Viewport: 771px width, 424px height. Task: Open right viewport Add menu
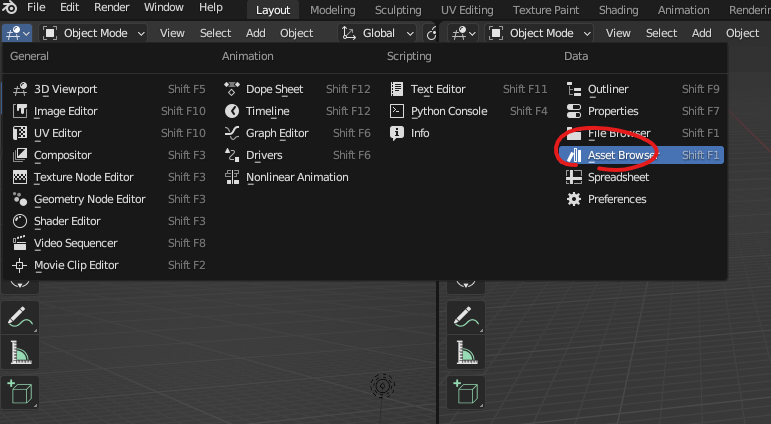point(702,33)
